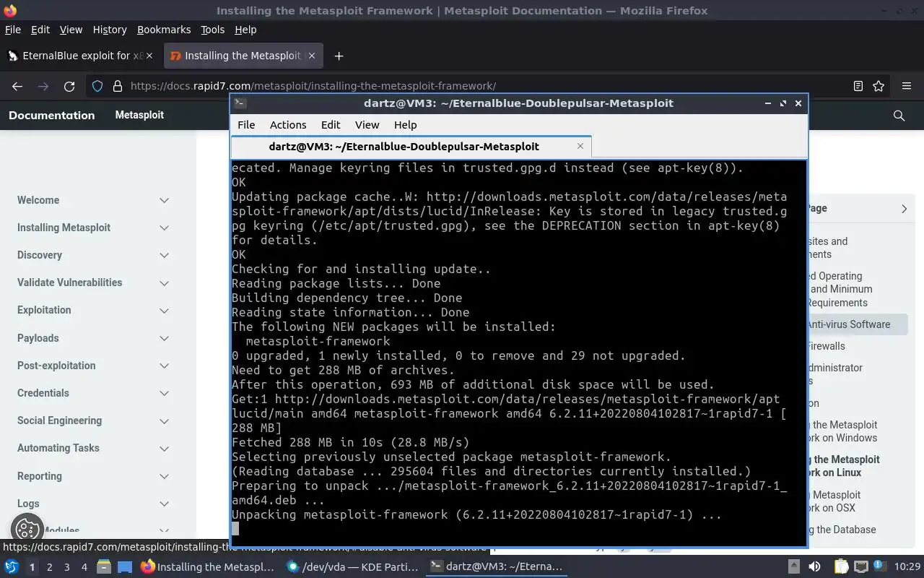Expand Post-exploitation sidebar section
The width and height of the screenshot is (924, 578).
pos(164,366)
